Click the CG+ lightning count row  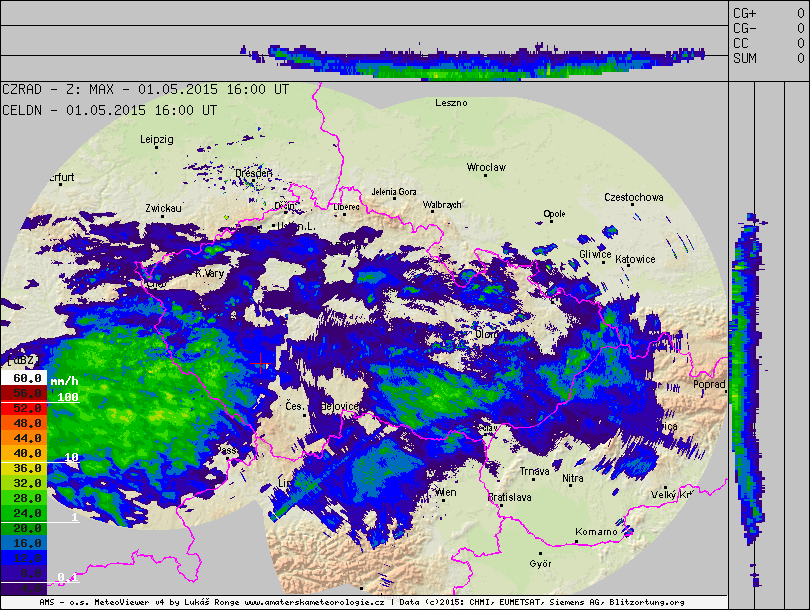[768, 13]
